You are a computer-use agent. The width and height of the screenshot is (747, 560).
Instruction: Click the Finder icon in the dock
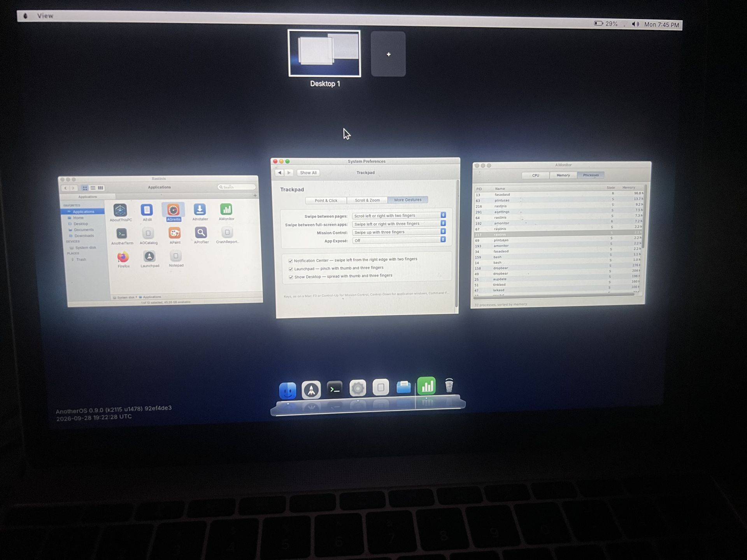click(288, 390)
